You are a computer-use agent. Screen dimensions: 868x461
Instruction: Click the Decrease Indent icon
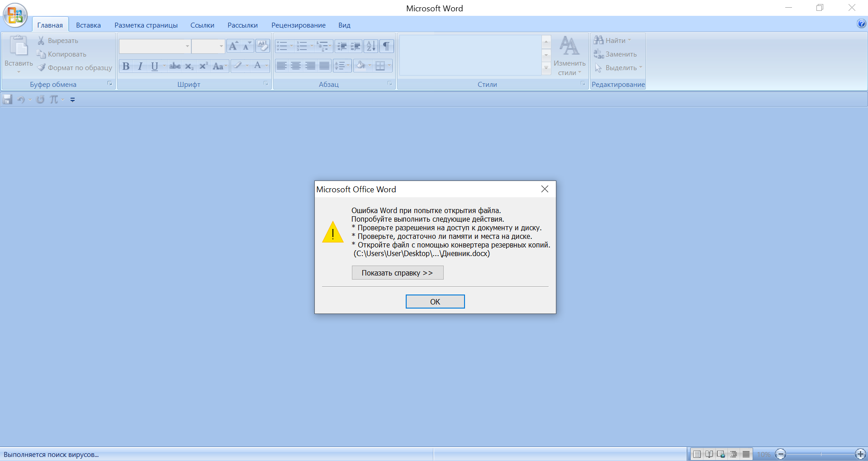[x=342, y=46]
